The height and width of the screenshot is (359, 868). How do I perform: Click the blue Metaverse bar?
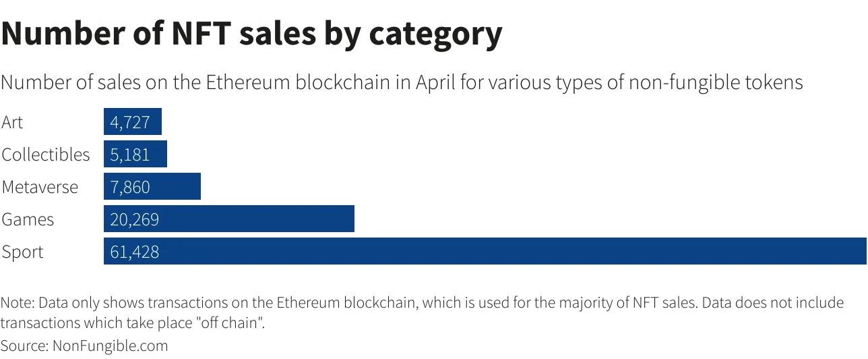179,187
